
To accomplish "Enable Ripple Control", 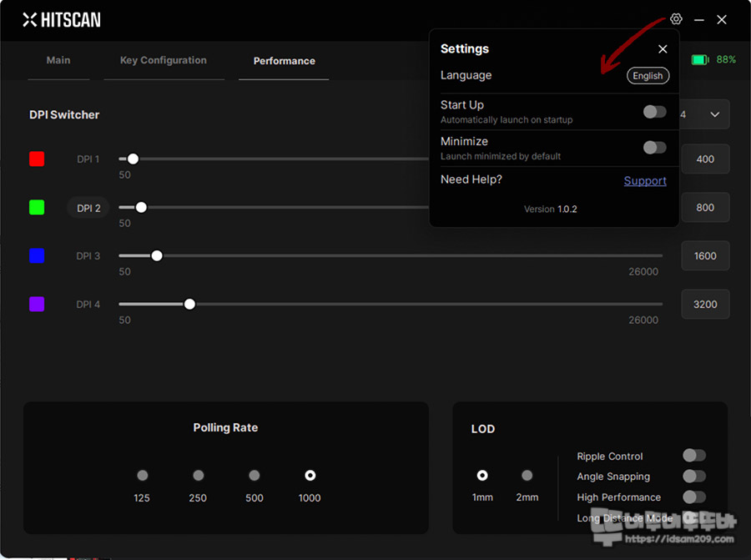I will pos(694,455).
